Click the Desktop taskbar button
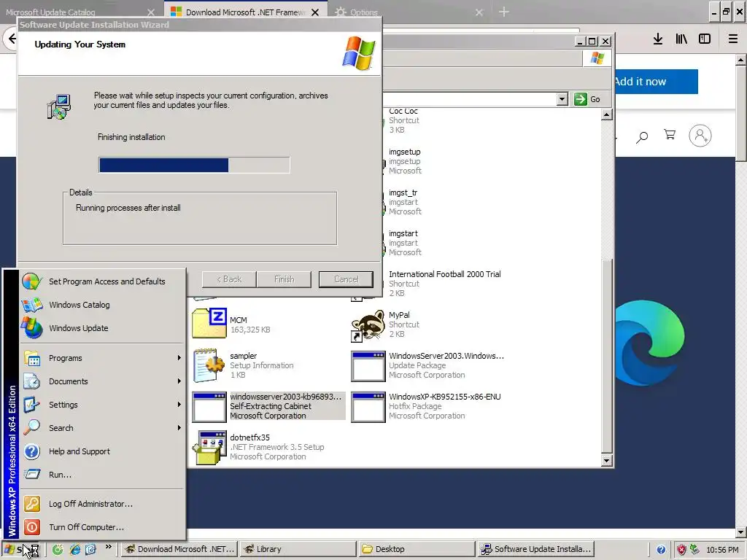 pos(417,549)
